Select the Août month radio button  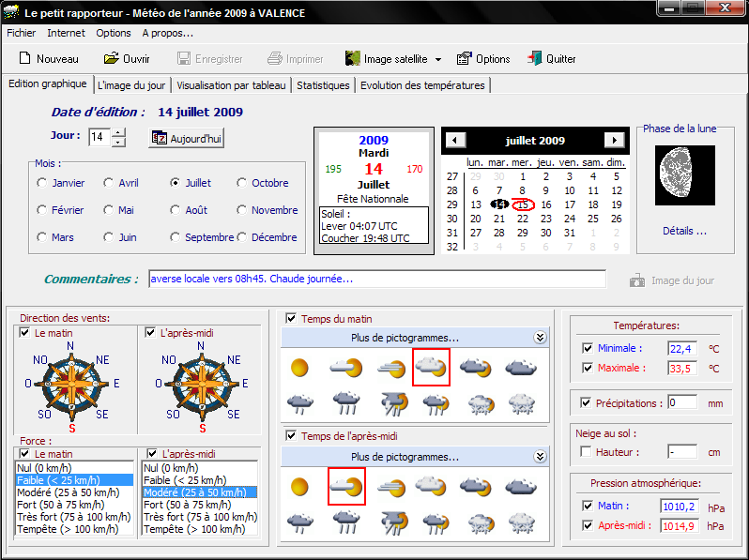click(x=176, y=210)
